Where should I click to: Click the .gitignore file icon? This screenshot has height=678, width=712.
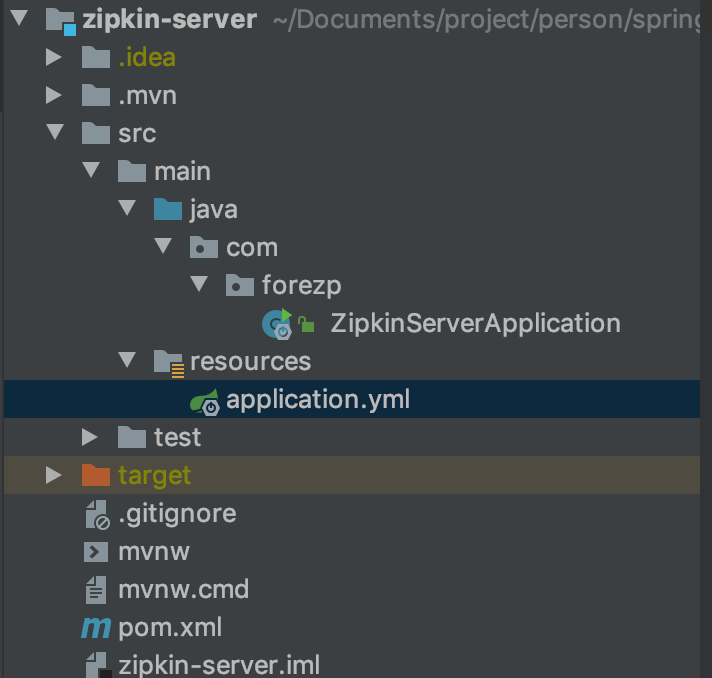click(x=96, y=514)
